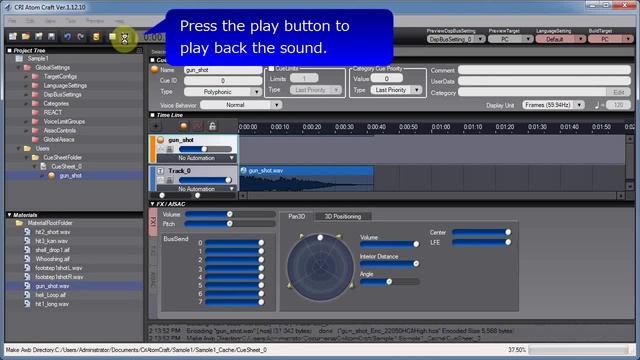Toggle the mute button on gun_shot track
This screenshot has width=640, height=360.
pos(161,149)
